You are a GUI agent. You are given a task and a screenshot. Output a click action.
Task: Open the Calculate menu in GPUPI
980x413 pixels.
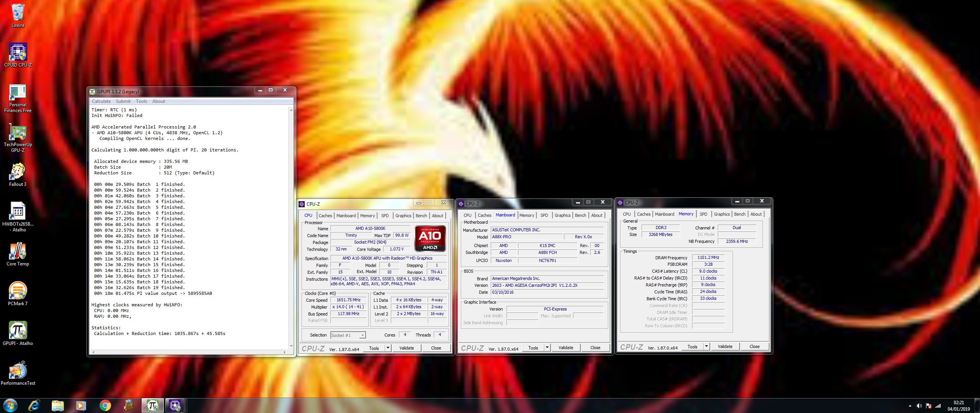[101, 101]
